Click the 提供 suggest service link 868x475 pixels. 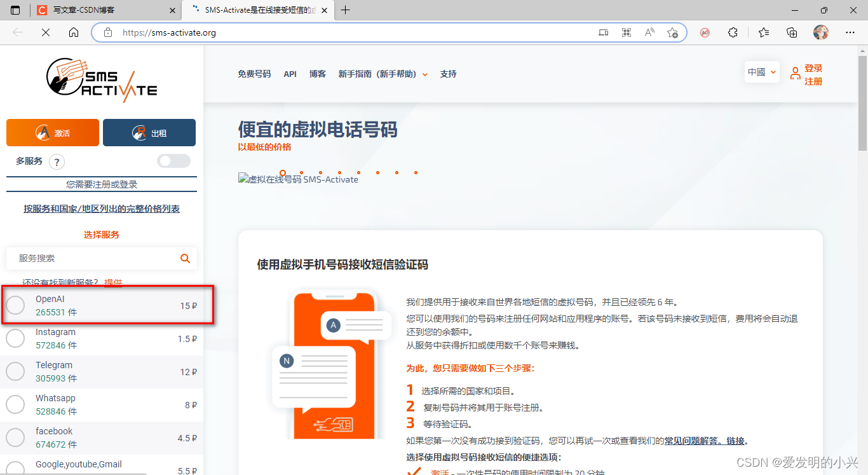point(113,282)
